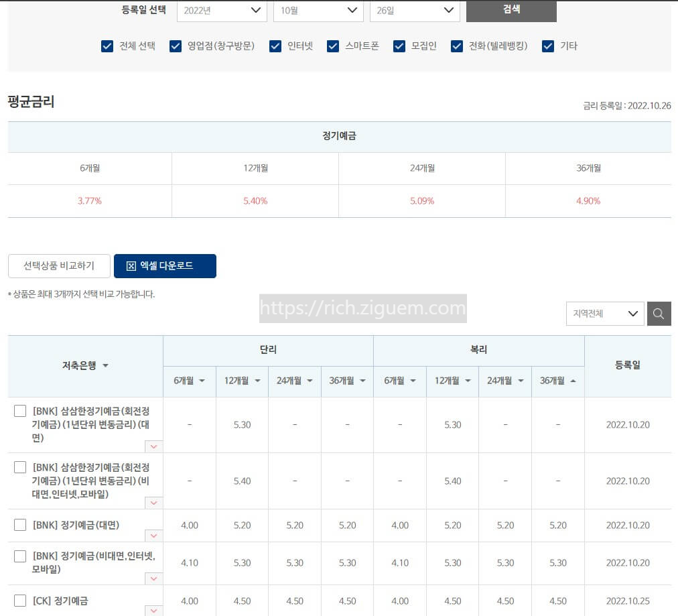Expand the first 삼삼한정기예금 row chevron

153,446
